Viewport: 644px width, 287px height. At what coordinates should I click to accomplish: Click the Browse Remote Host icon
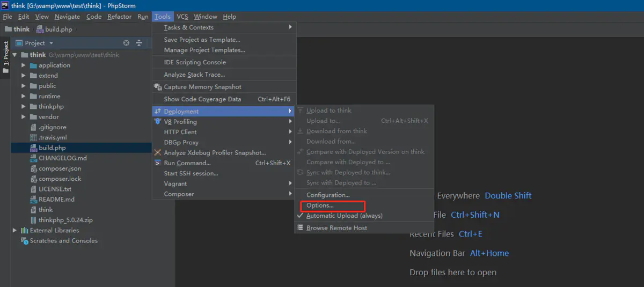pos(300,228)
